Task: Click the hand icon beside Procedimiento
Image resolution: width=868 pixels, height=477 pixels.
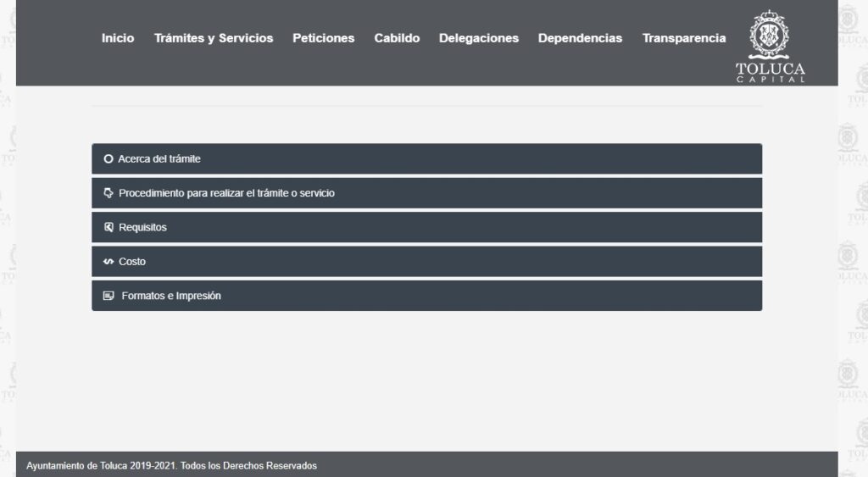Action: pos(108,193)
